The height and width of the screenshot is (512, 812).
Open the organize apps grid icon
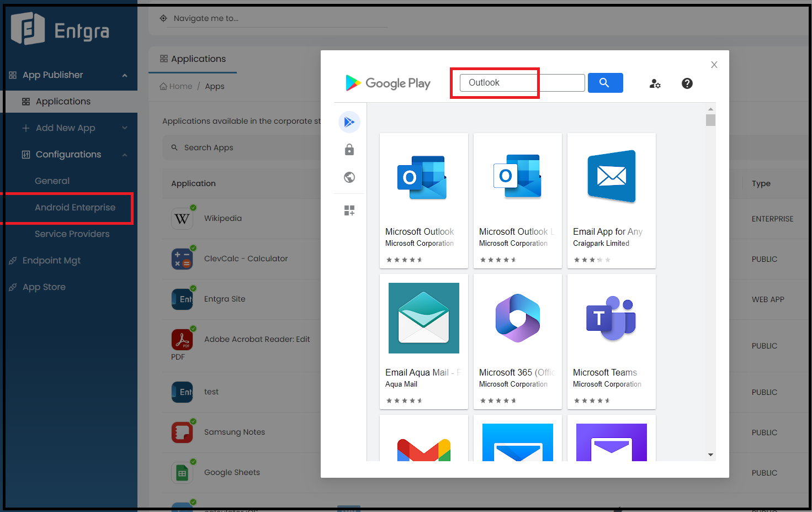coord(349,210)
